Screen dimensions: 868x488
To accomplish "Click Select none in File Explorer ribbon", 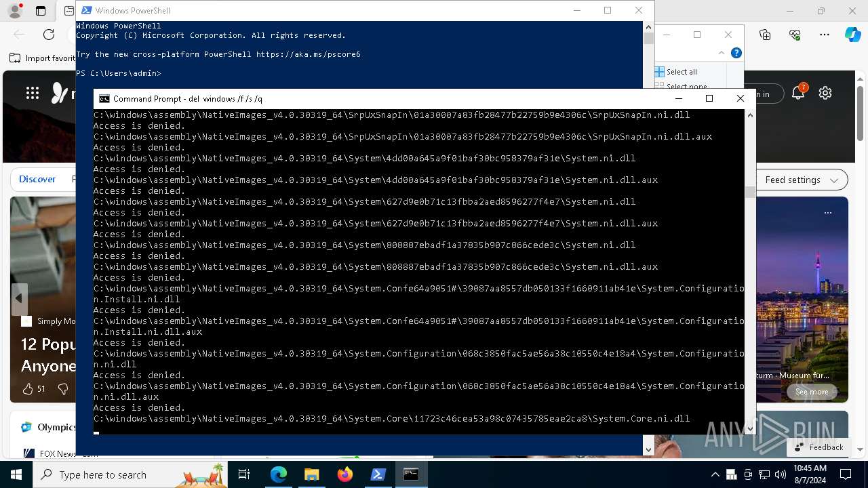I will (681, 86).
